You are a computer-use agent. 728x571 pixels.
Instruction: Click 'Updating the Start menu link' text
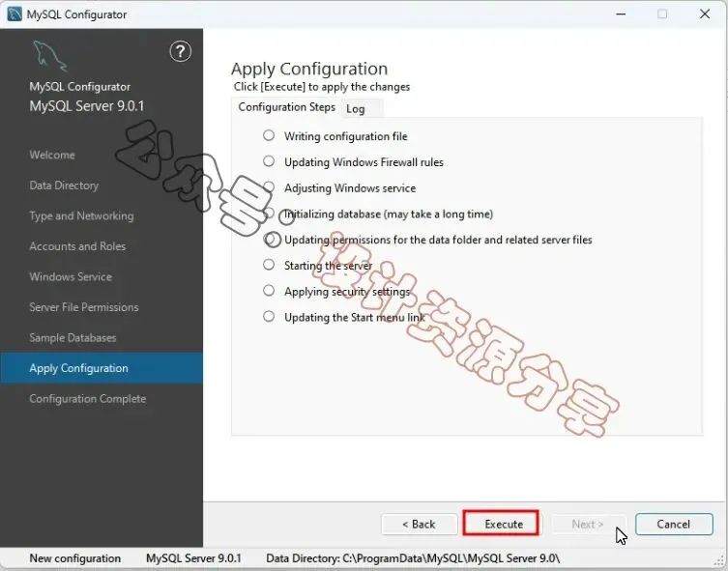(355, 318)
